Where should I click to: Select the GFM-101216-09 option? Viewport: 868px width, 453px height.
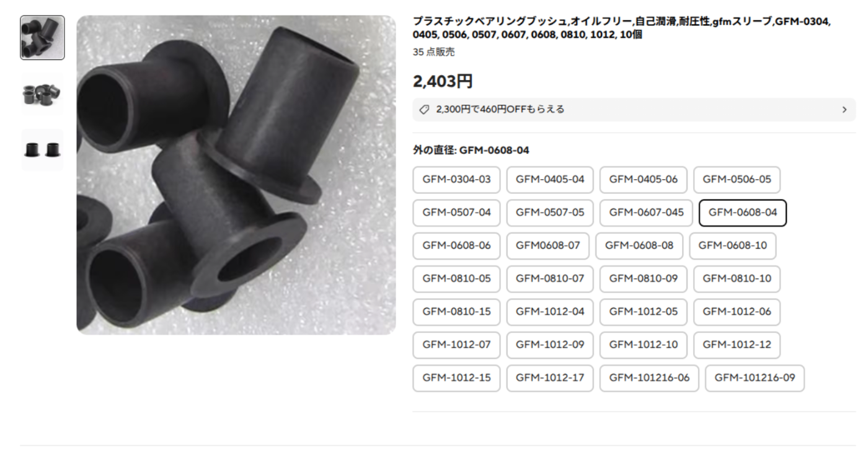[x=755, y=378]
